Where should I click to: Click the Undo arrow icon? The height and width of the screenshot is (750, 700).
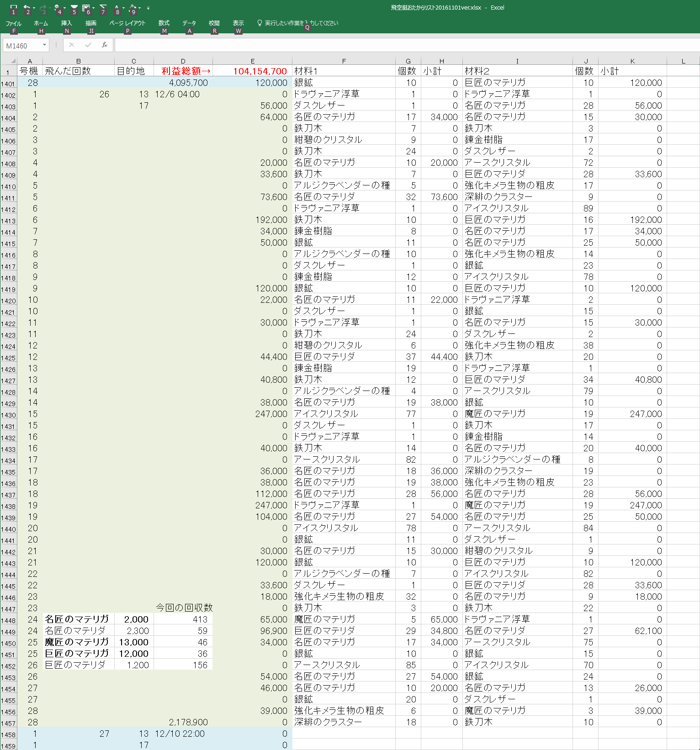[x=27, y=8]
